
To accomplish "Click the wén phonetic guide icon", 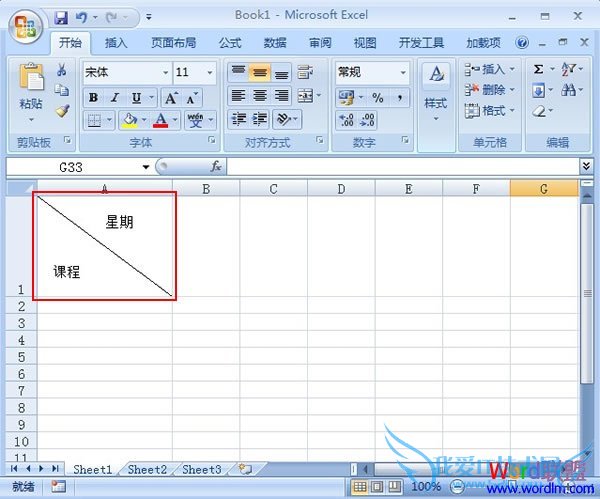I will tap(195, 120).
